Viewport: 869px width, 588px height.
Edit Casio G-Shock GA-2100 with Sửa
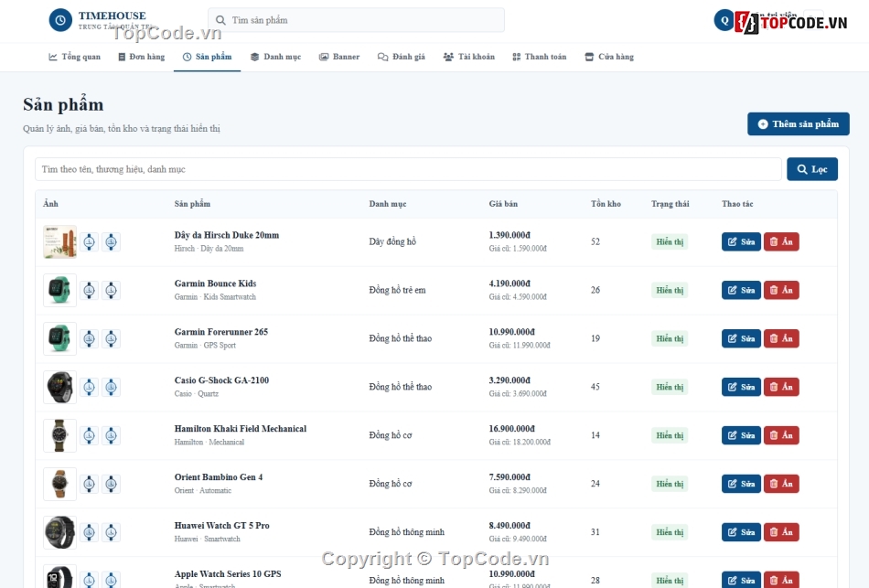[741, 387]
